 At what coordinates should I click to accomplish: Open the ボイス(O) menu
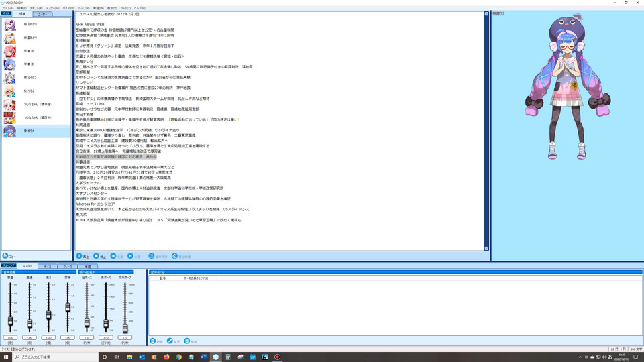68,8
